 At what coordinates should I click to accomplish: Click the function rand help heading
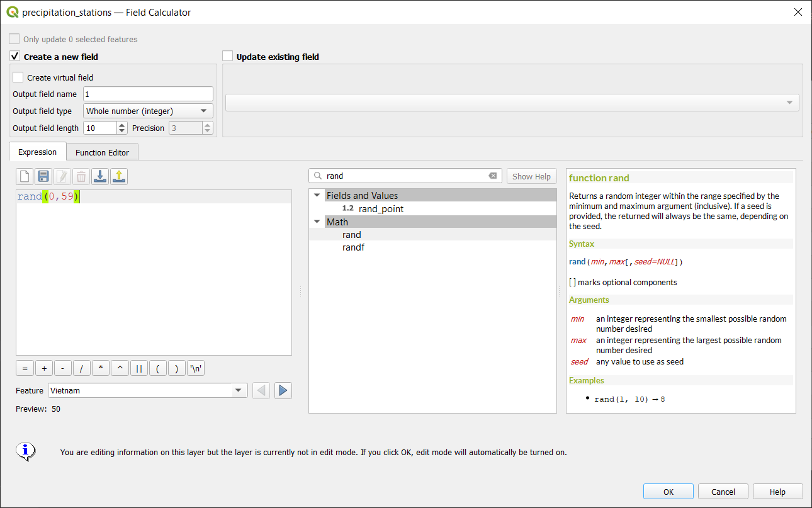click(599, 178)
